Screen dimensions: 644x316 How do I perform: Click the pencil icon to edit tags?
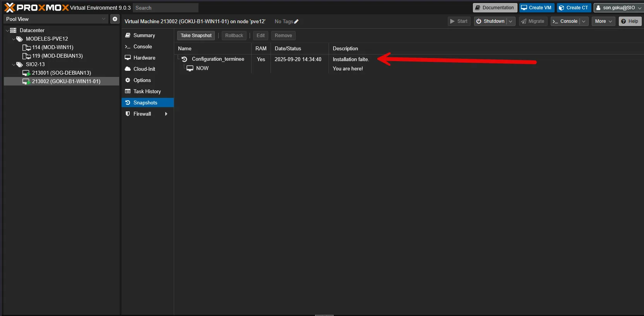coord(296,22)
